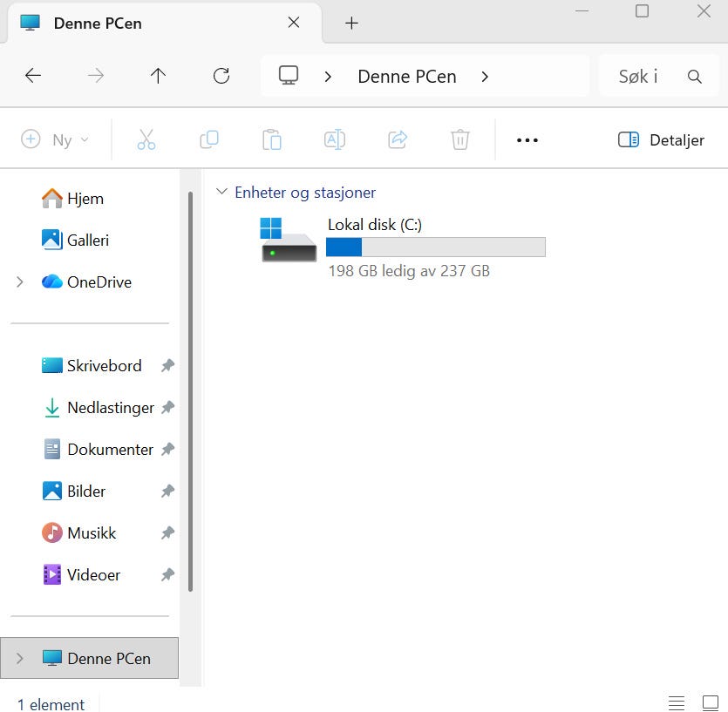Viewport: 728px width, 712px height.
Task: Go forward with the right arrow
Action: tap(96, 76)
